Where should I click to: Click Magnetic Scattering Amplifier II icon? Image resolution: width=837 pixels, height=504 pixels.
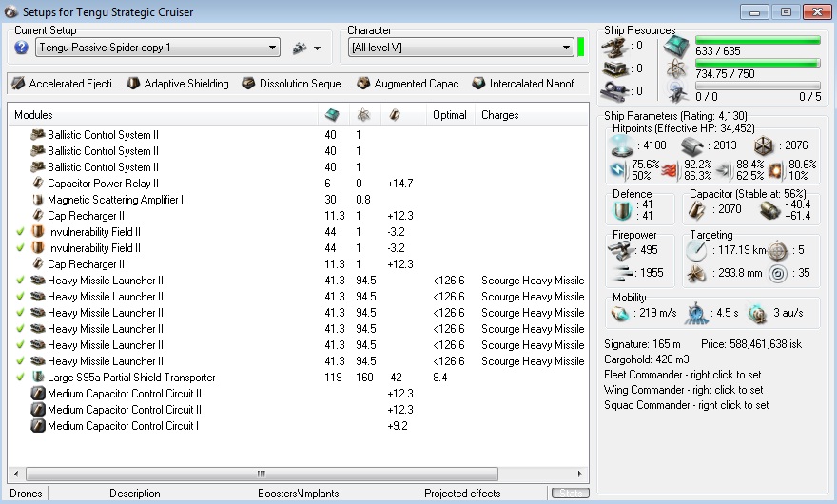37,199
